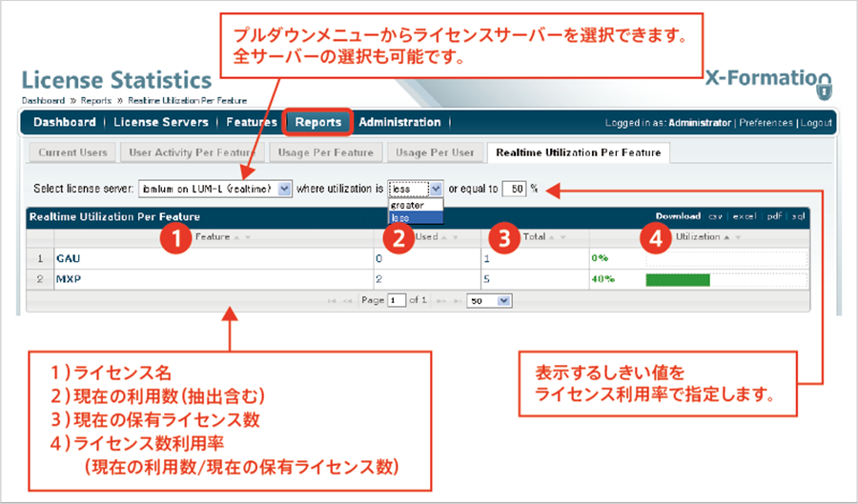Click the Total value 5 for MXP
Screen dimensions: 858x504
[486, 279]
